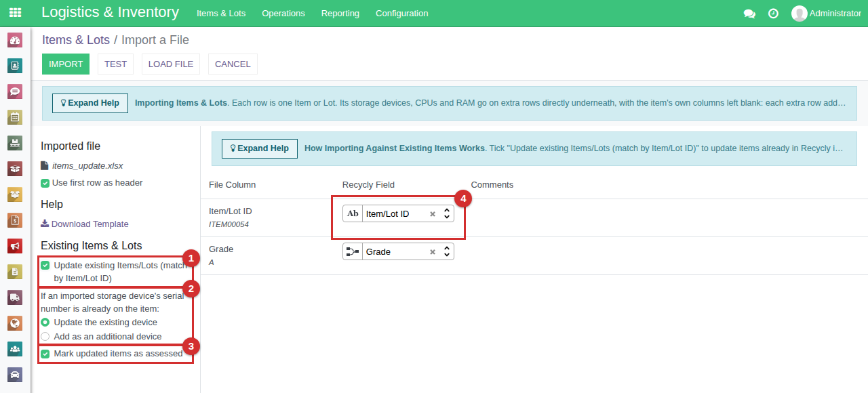Viewport: 868px width, 393px height.
Task: Open the red megaphone marketing app
Action: pyautogui.click(x=15, y=246)
